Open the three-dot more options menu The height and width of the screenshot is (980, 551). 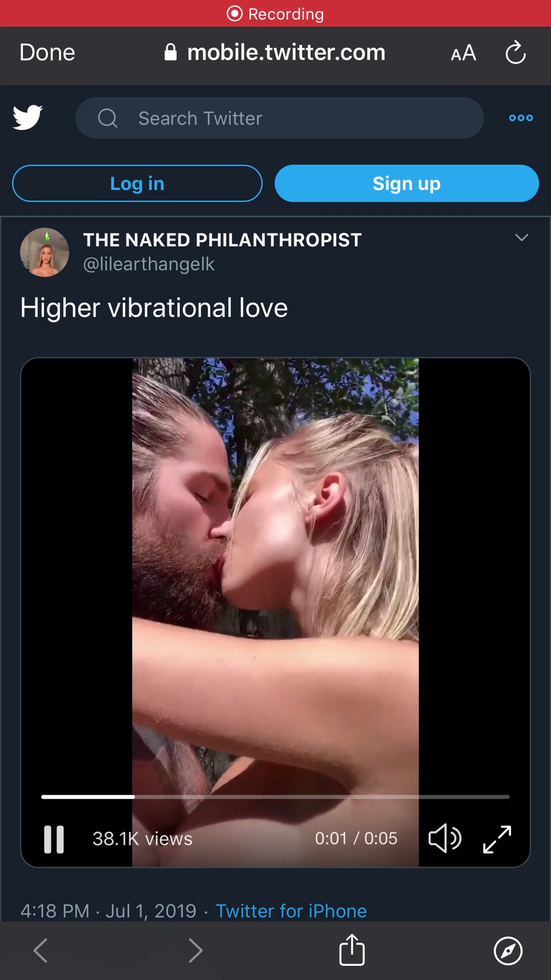click(521, 118)
